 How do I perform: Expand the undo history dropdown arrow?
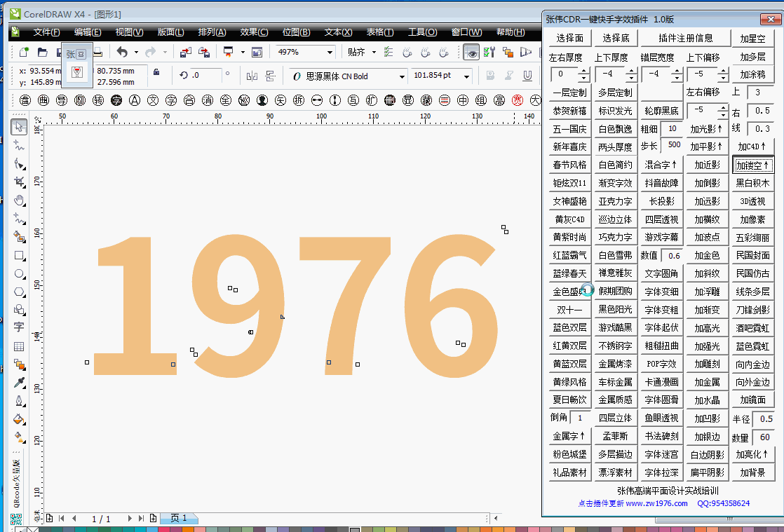[136, 52]
